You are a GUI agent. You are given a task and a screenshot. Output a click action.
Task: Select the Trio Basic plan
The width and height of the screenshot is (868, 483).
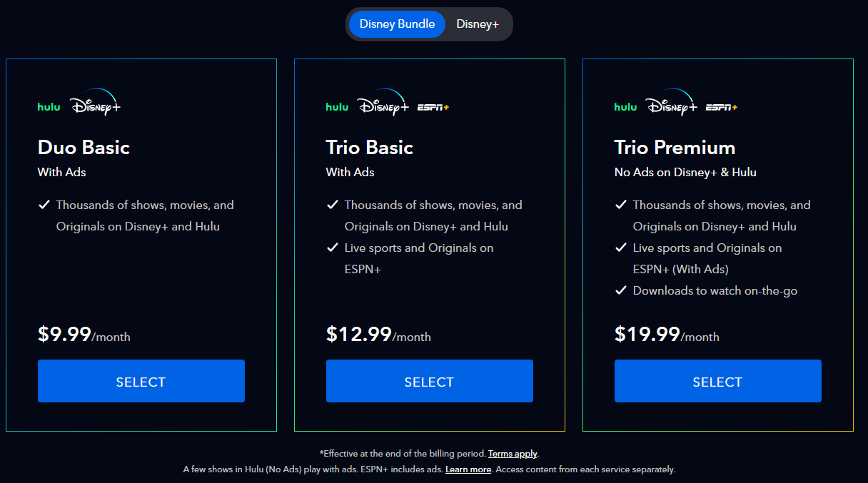429,381
